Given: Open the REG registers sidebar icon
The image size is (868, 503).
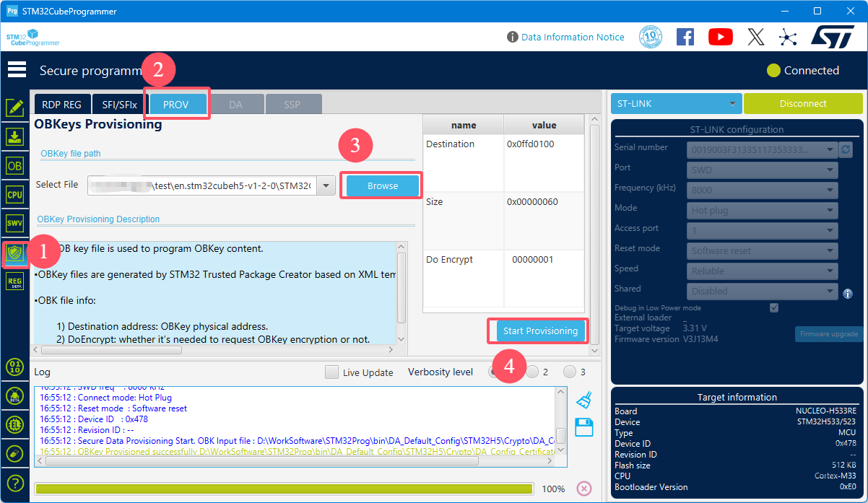Looking at the screenshot, I should pyautogui.click(x=15, y=281).
